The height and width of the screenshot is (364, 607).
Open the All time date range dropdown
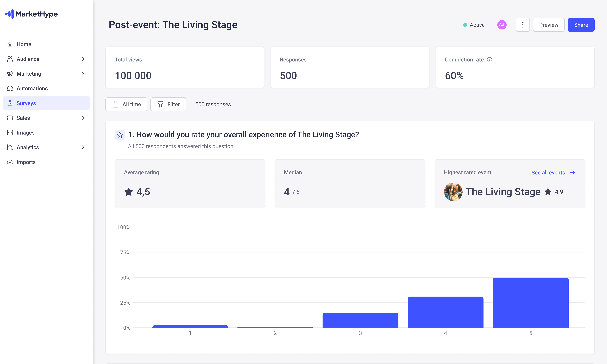point(126,104)
